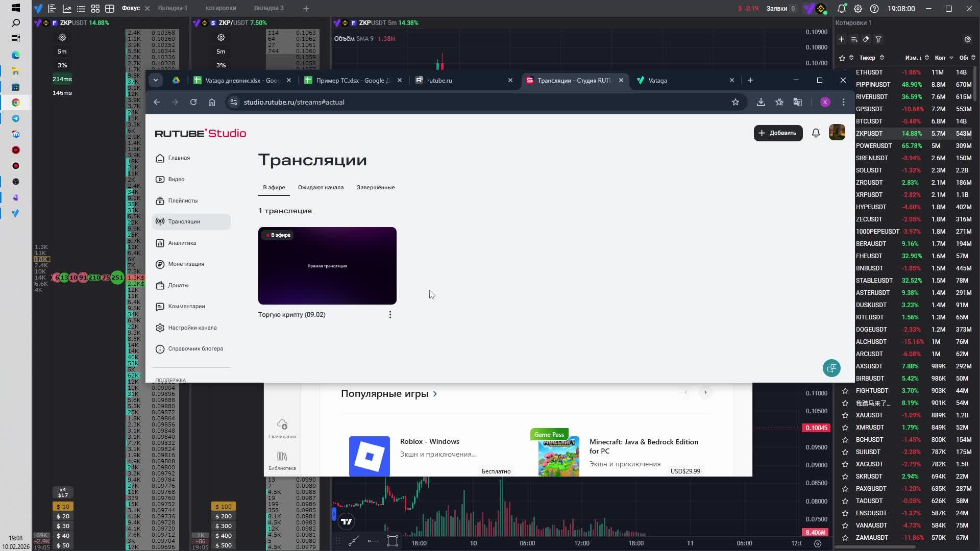Toggle the favorite star for the XAUUSDT row
The width and height of the screenshot is (980, 551).
click(845, 415)
